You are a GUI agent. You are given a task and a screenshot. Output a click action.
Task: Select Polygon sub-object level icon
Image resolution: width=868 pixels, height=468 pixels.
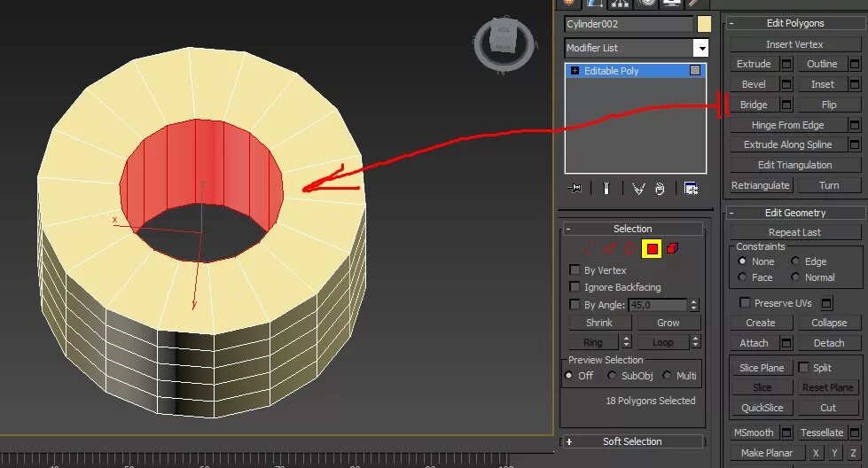click(652, 249)
